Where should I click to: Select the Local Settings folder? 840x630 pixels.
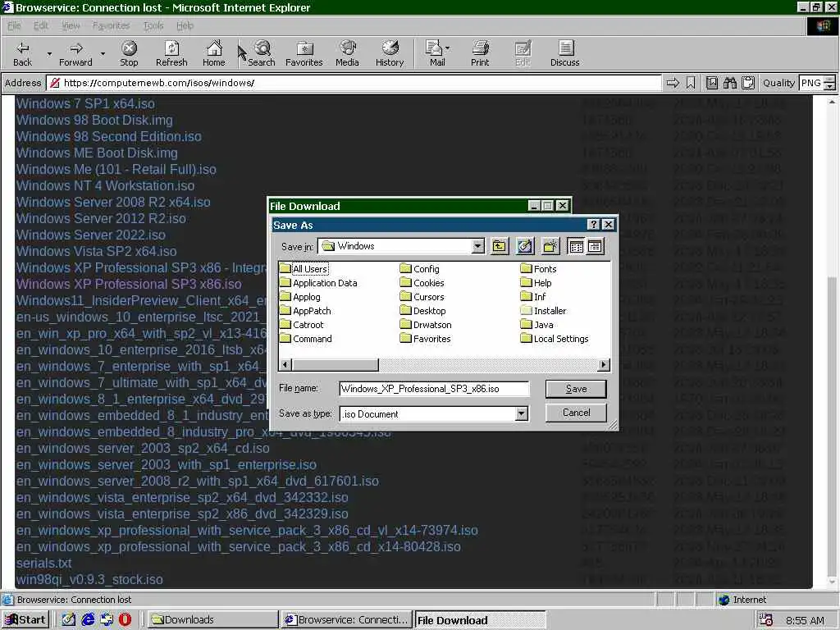pos(555,339)
